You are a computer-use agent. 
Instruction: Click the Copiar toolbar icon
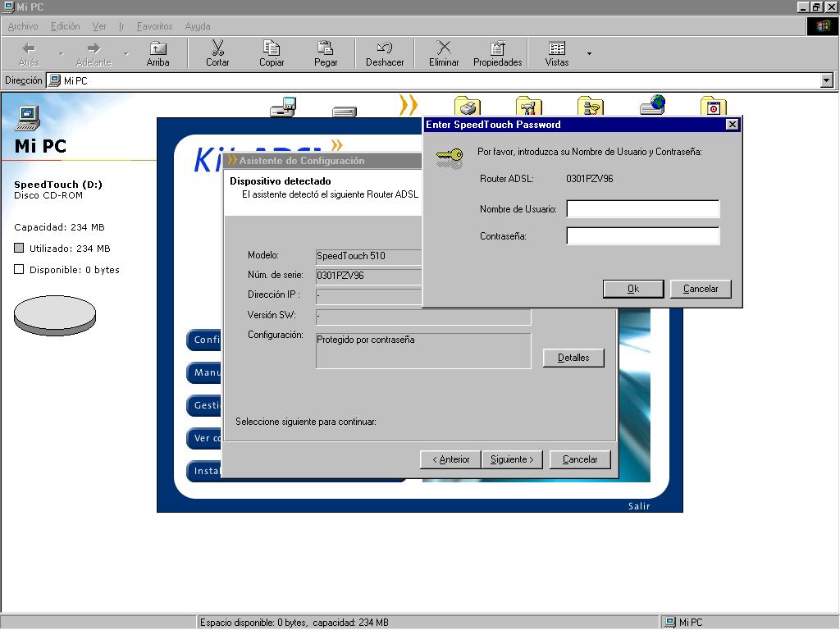[272, 48]
